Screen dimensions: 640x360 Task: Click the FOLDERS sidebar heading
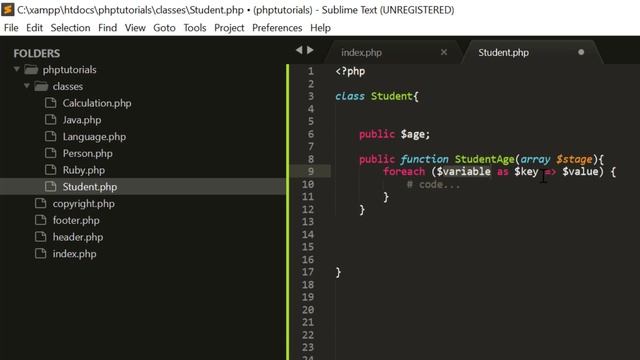pos(36,53)
